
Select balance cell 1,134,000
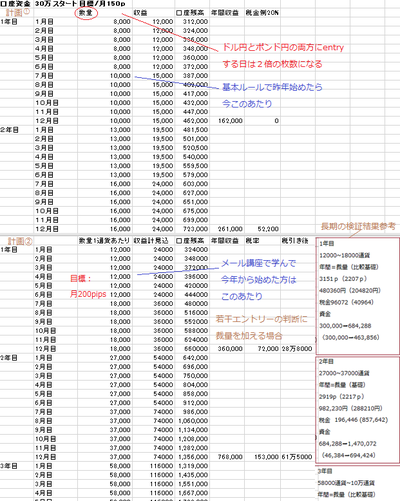193,430
